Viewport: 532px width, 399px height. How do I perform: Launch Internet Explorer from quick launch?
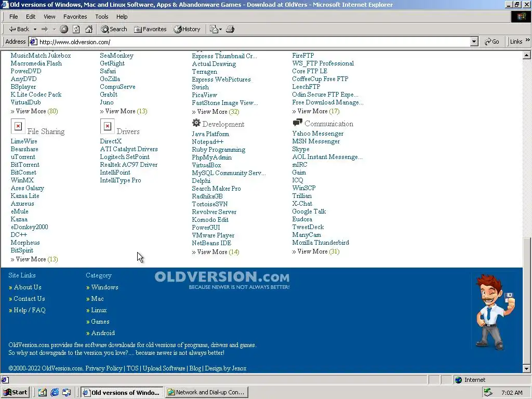click(x=55, y=392)
